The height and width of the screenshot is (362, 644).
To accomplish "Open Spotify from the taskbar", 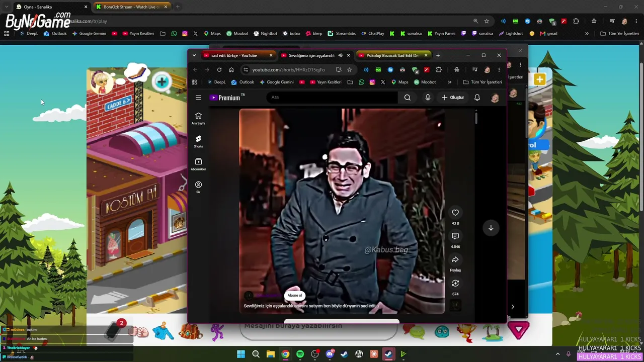I will click(300, 354).
